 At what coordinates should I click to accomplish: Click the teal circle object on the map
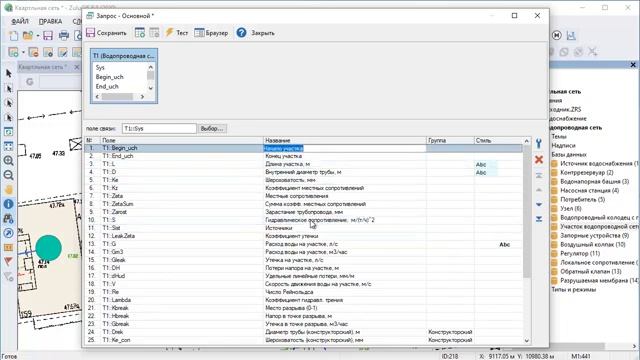coord(49,248)
